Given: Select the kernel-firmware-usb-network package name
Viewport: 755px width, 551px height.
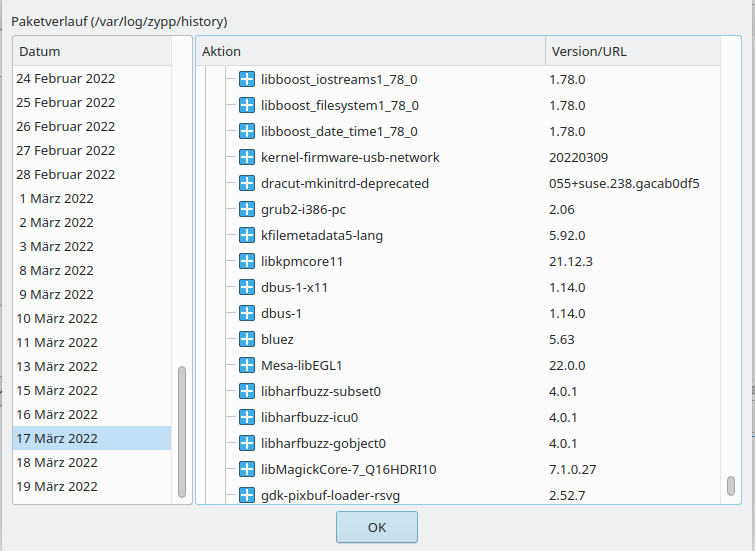Looking at the screenshot, I should [350, 157].
